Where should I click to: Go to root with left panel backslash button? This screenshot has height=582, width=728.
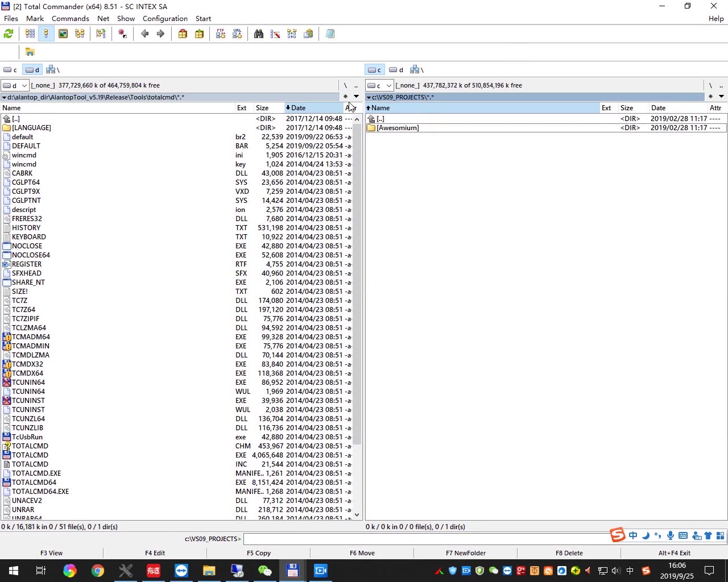pos(345,85)
